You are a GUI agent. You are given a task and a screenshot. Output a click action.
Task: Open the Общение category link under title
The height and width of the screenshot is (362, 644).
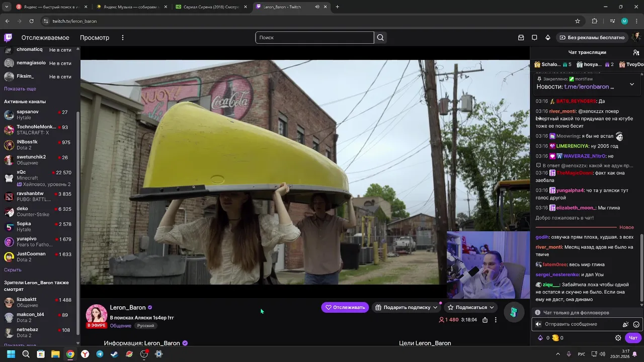[x=120, y=326]
